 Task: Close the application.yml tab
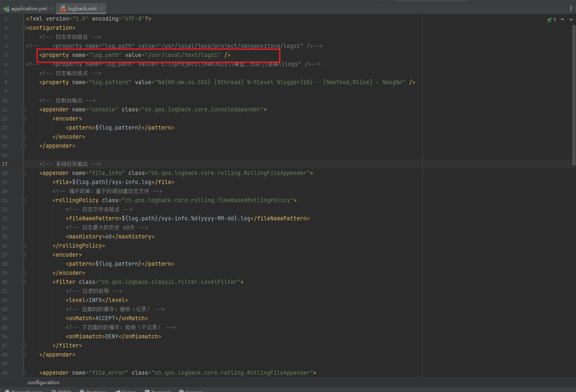coord(52,8)
